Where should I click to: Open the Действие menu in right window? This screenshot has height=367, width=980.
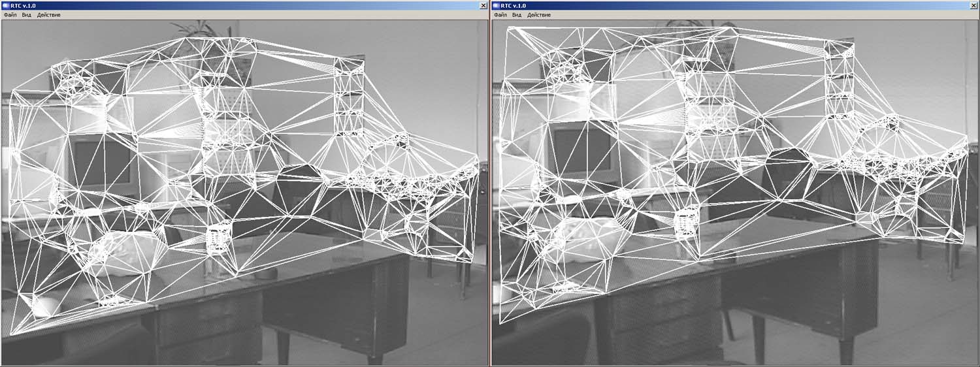539,15
